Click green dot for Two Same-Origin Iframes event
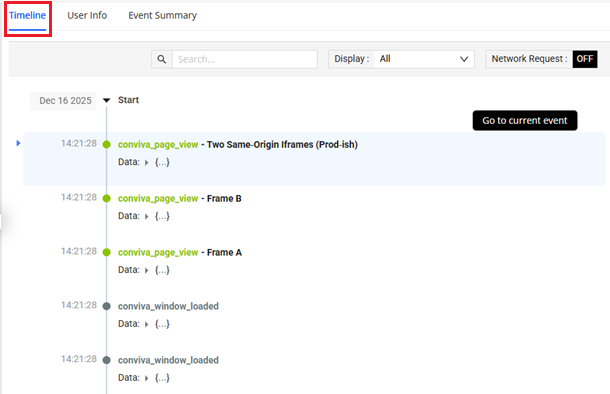Image resolution: width=610 pixels, height=394 pixels. [107, 145]
